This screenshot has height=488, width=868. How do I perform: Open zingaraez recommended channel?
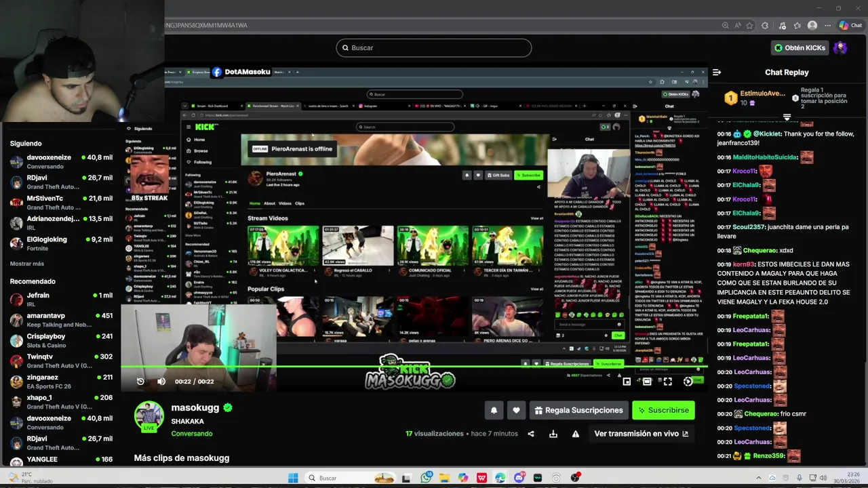pos(61,382)
